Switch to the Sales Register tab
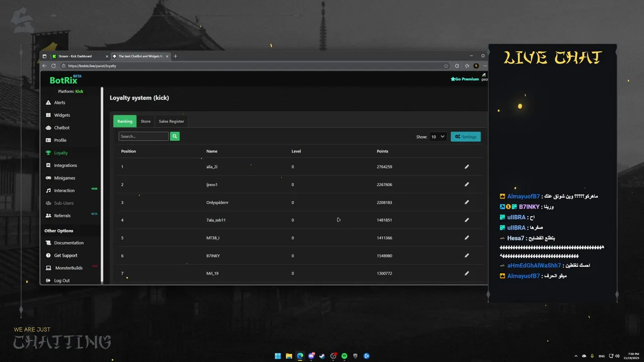This screenshot has height=362, width=644. point(172,121)
